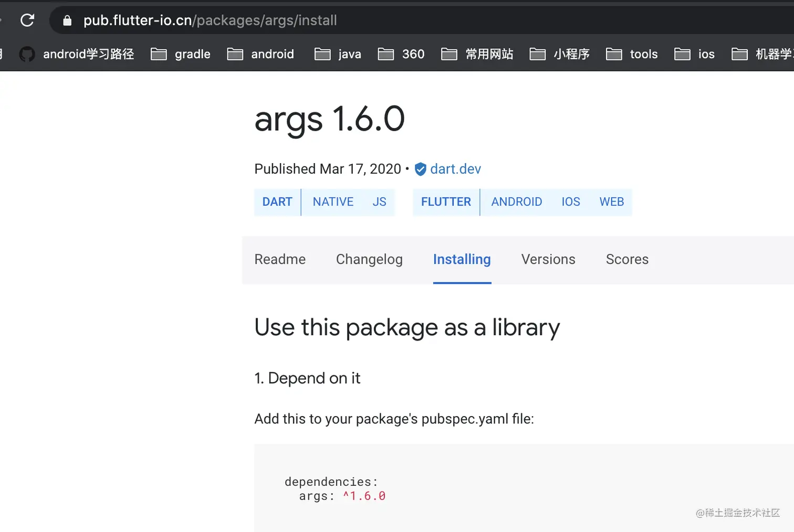
Task: Switch to the Versions tab
Action: coord(548,259)
